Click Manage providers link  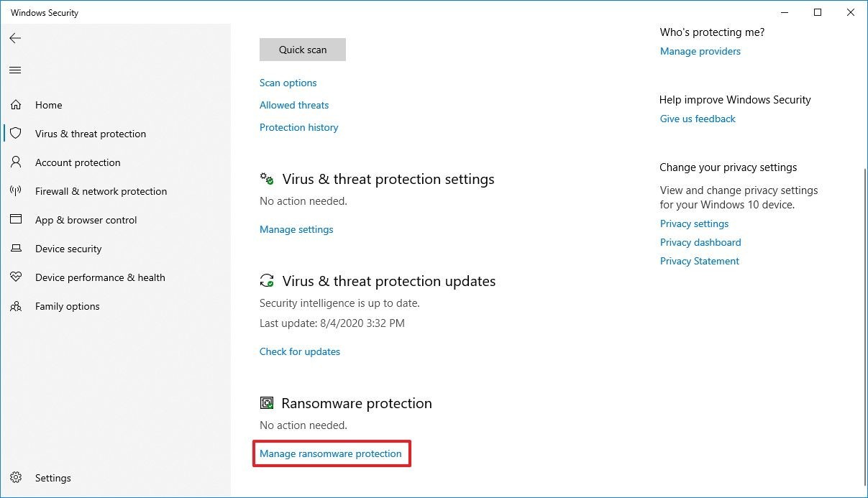pos(700,51)
